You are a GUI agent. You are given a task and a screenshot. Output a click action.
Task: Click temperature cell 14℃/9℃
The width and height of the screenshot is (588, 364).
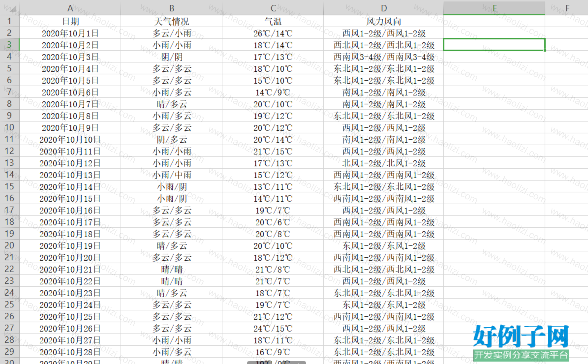pyautogui.click(x=273, y=92)
